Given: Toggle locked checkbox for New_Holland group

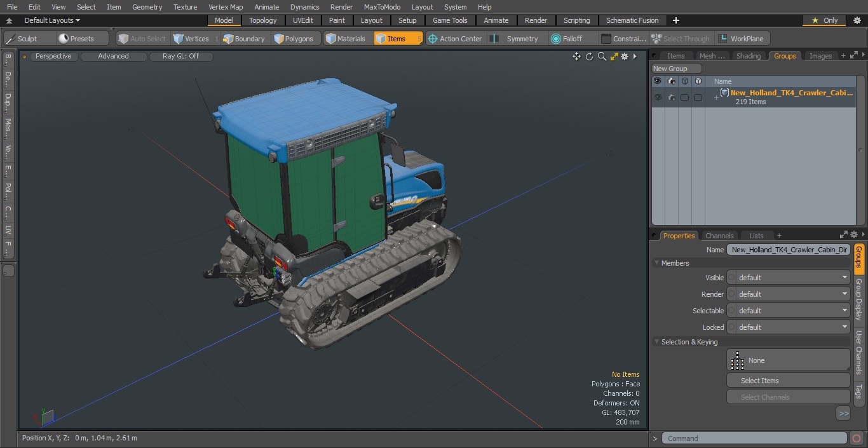Looking at the screenshot, I should point(698,97).
